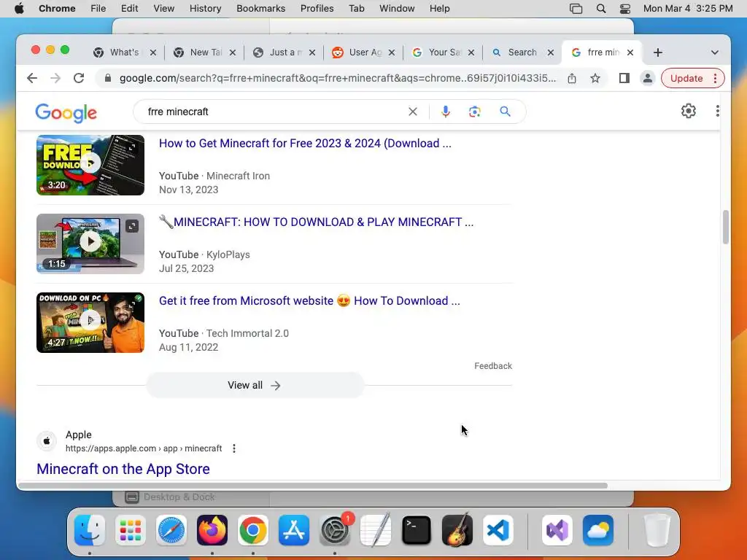Open Visual Studio purple icon in Dock

(x=557, y=530)
